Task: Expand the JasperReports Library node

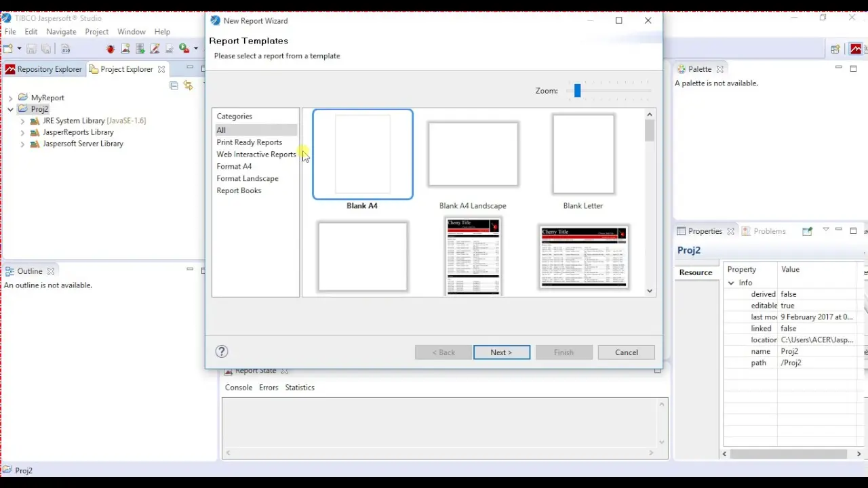Action: pyautogui.click(x=22, y=132)
